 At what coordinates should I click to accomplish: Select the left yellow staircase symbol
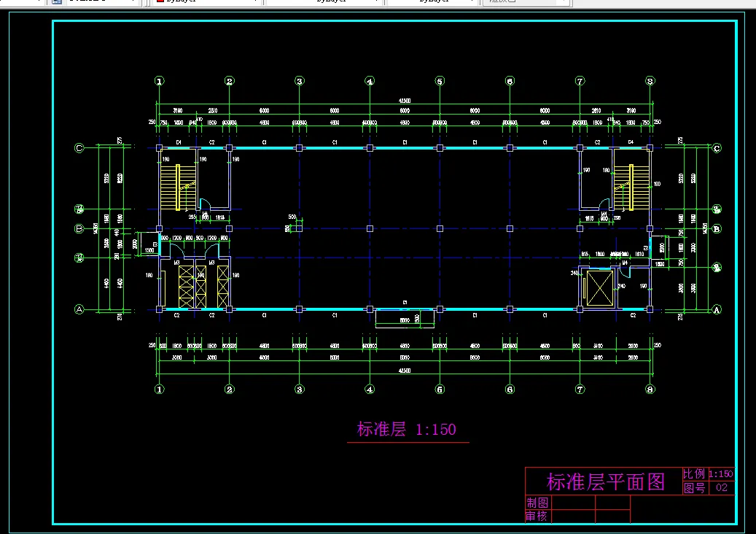pos(178,187)
